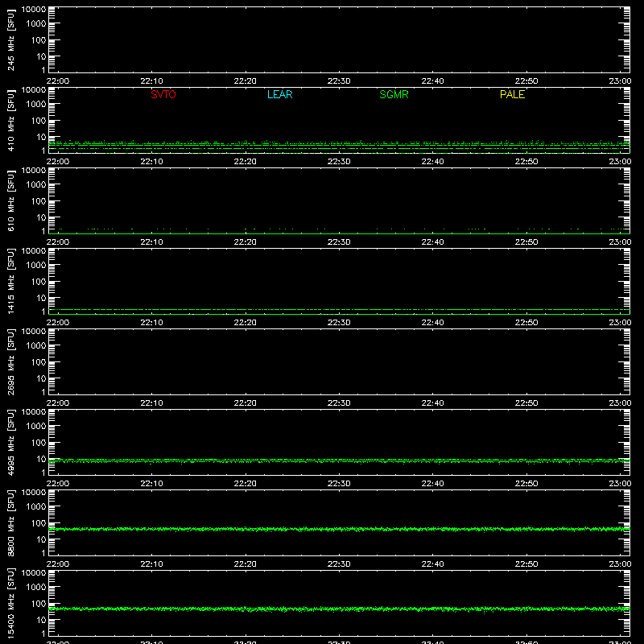Click the 10 tick label of the 15400 MHz panel
The image size is (644, 644).
41,620
